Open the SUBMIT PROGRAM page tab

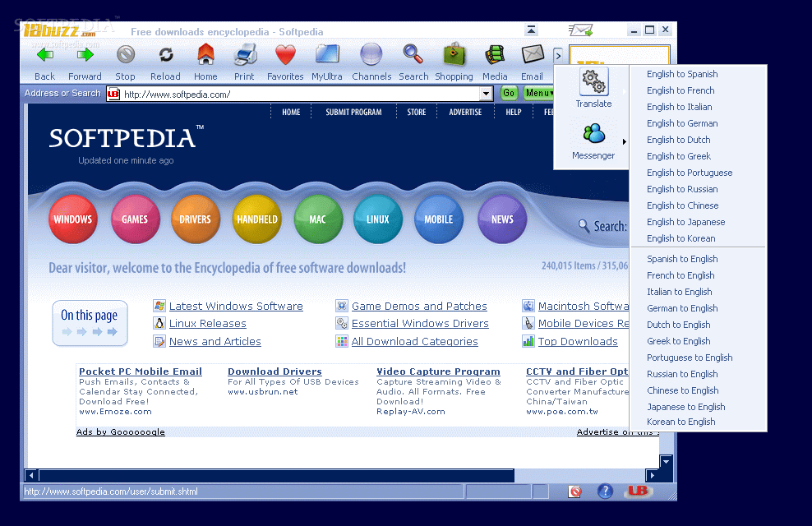point(353,112)
